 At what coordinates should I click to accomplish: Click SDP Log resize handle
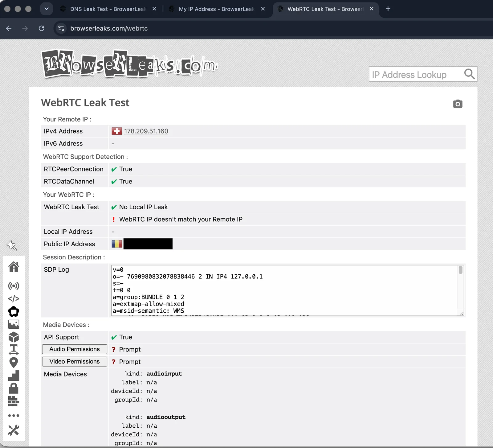click(x=461, y=313)
